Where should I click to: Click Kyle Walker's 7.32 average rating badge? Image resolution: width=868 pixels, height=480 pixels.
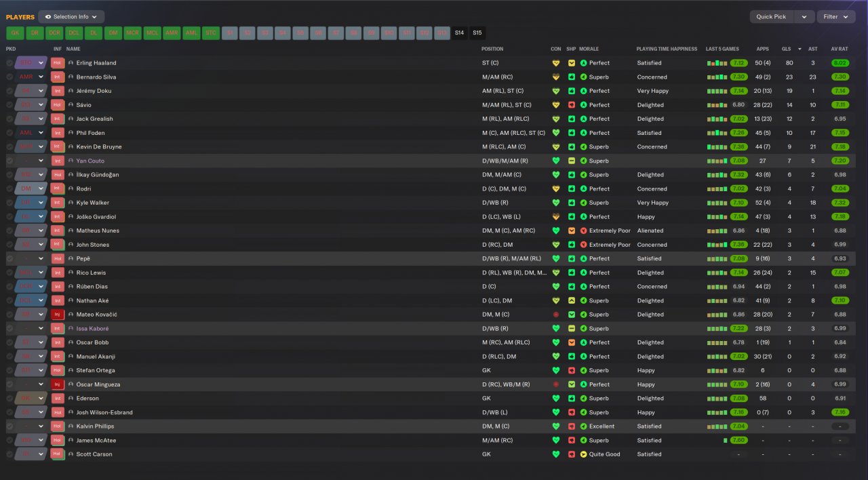point(840,203)
